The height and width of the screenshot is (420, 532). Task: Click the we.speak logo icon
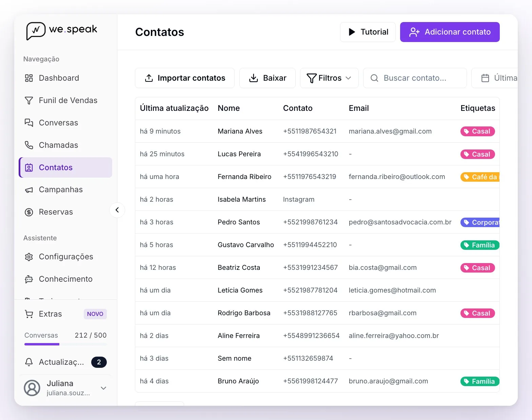click(36, 31)
